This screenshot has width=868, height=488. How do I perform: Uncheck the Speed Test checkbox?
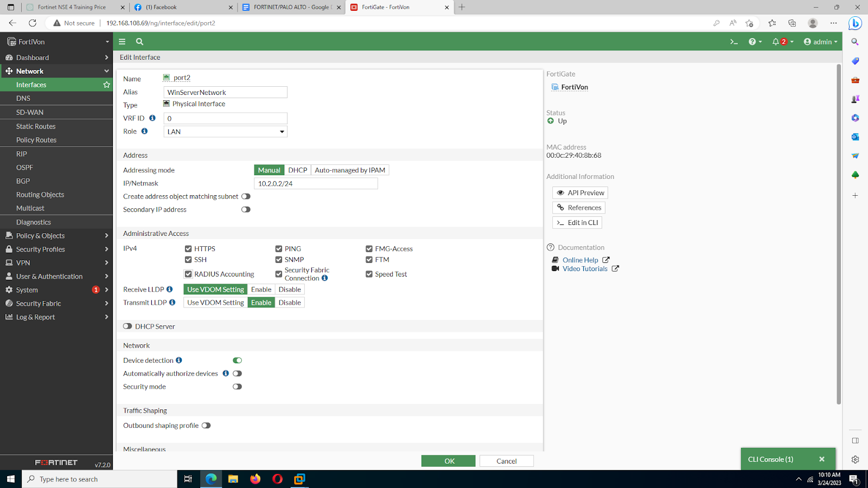(369, 274)
